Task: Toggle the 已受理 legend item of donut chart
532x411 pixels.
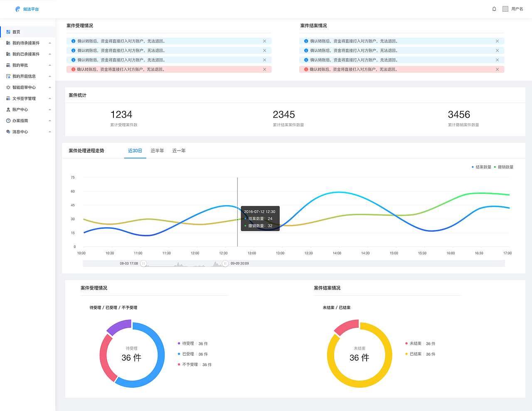Action: click(193, 354)
